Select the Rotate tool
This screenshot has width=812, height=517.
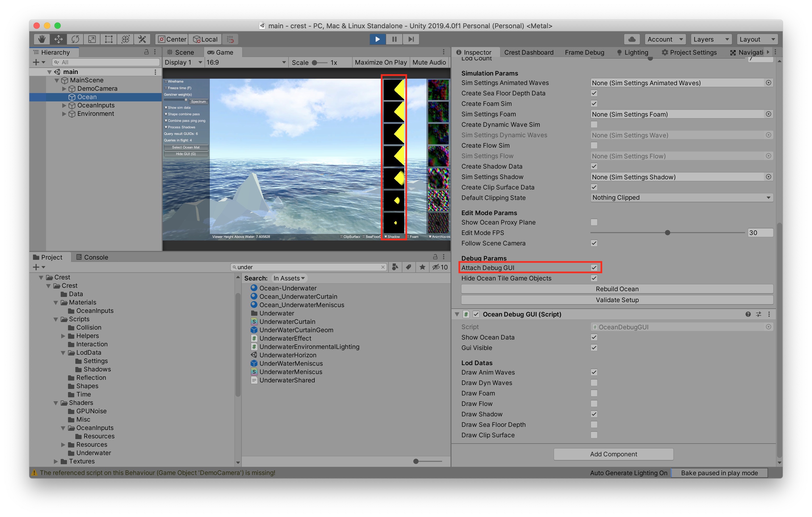click(75, 39)
